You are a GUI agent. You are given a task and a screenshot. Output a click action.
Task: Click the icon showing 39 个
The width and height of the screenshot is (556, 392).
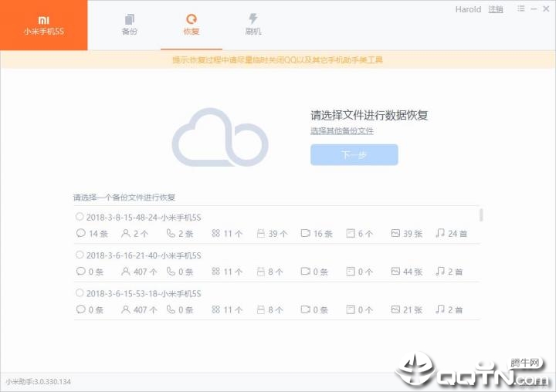261,233
